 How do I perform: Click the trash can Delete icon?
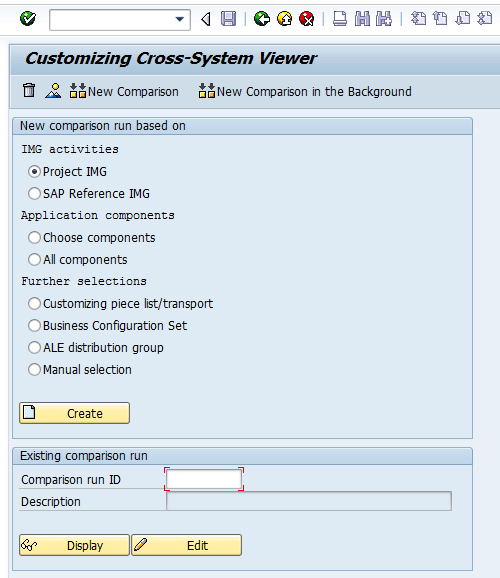click(x=29, y=90)
